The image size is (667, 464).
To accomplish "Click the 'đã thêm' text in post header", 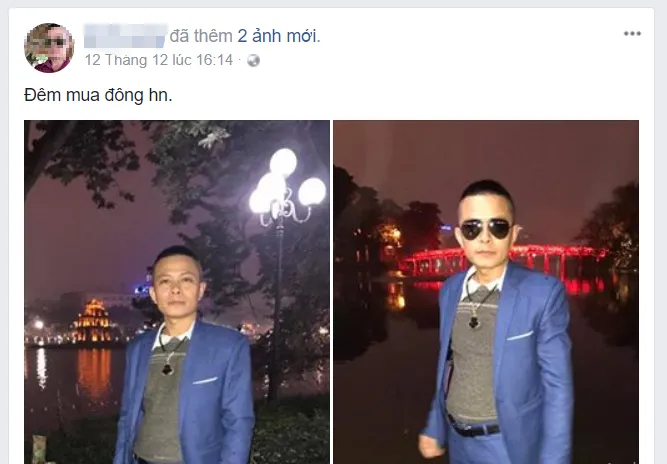I will pos(201,36).
